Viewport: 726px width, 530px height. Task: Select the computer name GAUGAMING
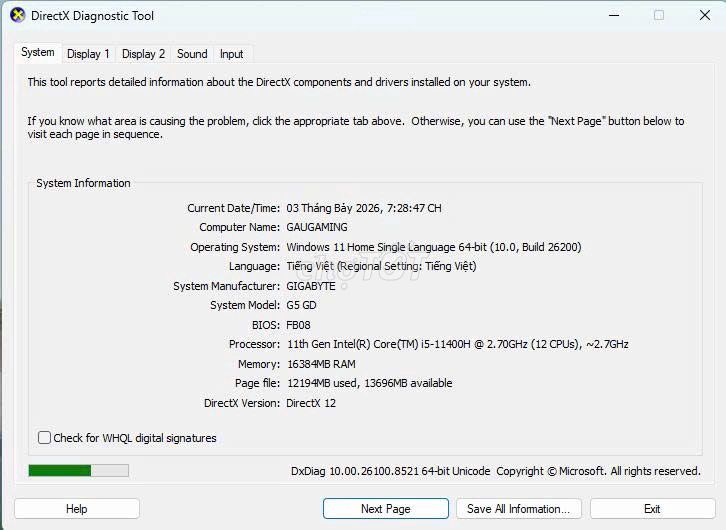tap(317, 227)
